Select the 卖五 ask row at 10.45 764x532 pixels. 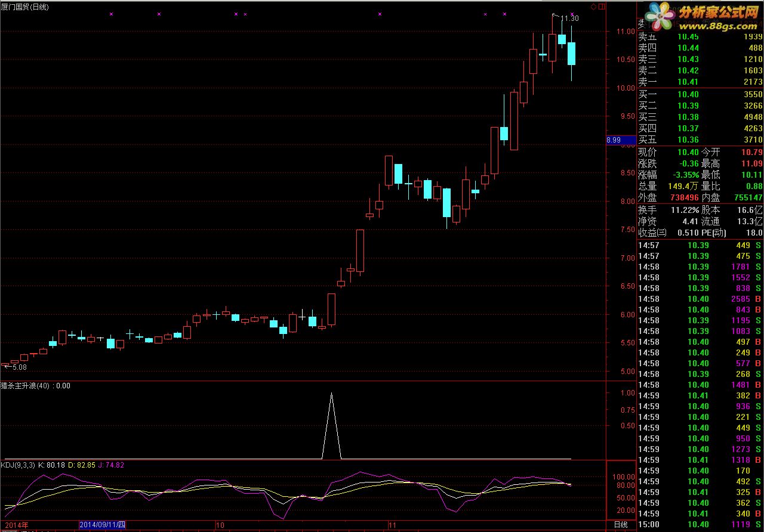point(701,37)
